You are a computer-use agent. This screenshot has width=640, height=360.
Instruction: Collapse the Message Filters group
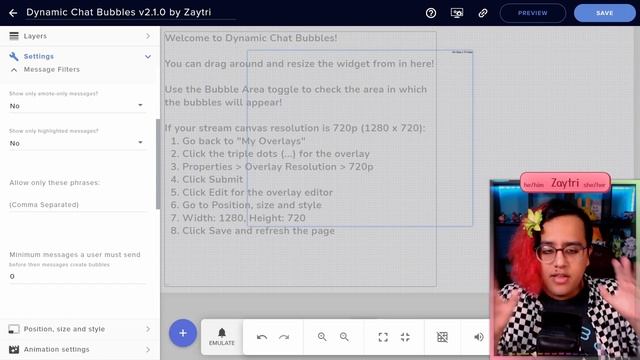click(14, 70)
